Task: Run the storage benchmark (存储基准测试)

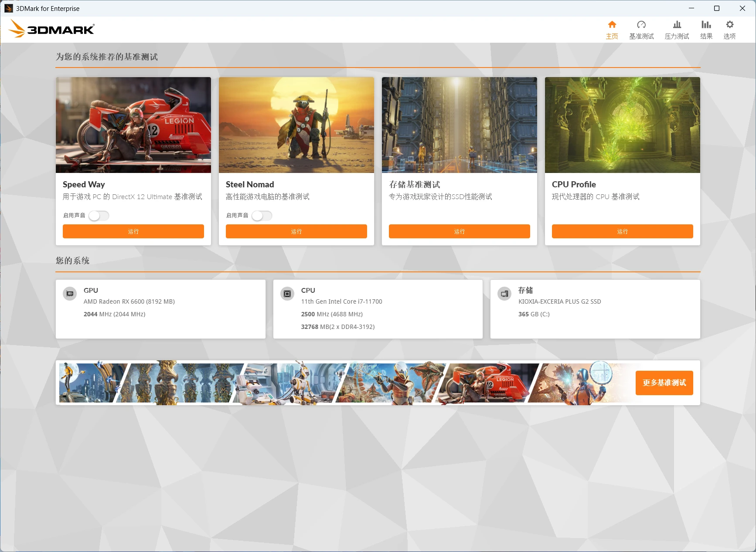Action: click(x=460, y=231)
